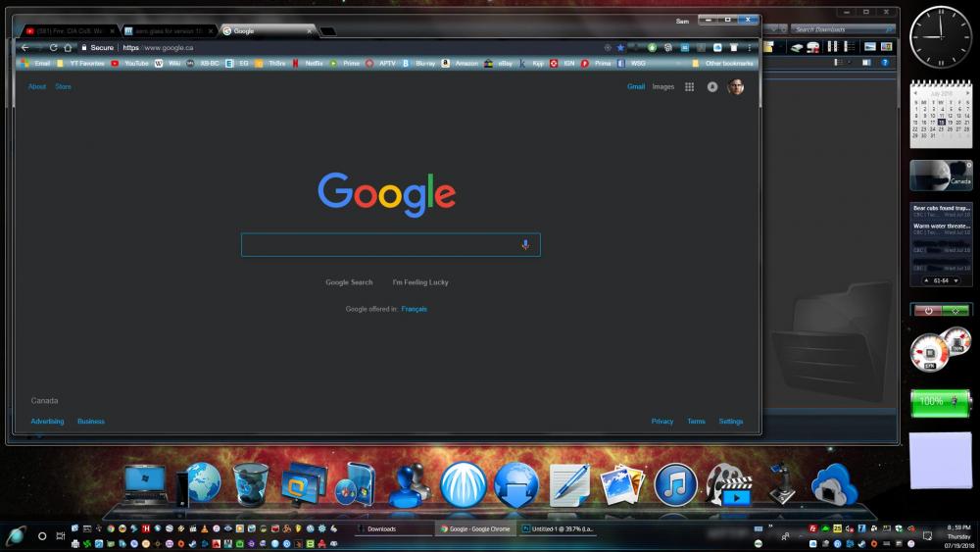Toggle Explorer preview pane icon

(866, 63)
